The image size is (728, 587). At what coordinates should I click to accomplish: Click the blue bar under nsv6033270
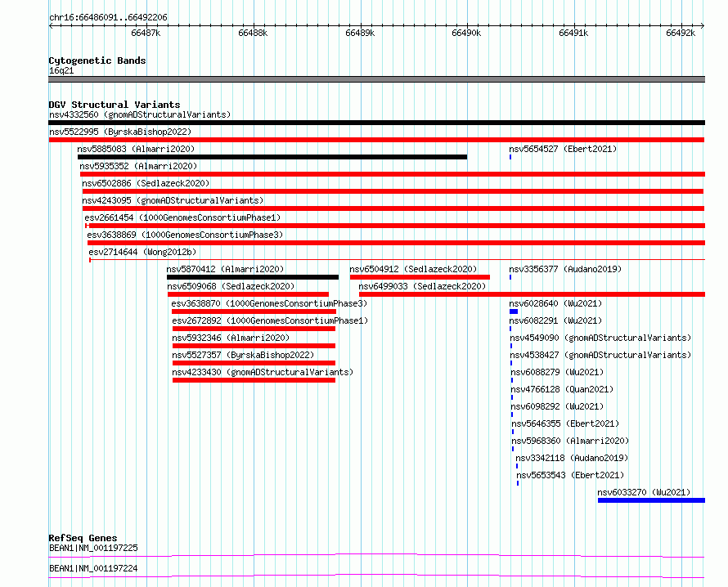pos(651,500)
